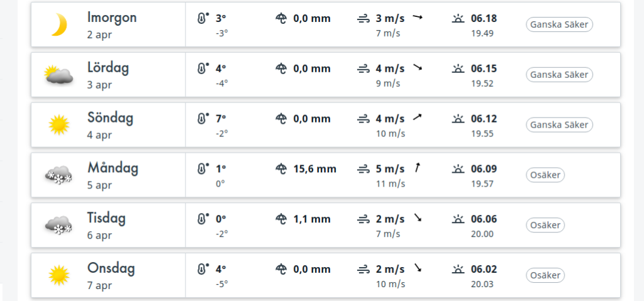Click the partly cloudy icon for Lördag

tap(58, 75)
